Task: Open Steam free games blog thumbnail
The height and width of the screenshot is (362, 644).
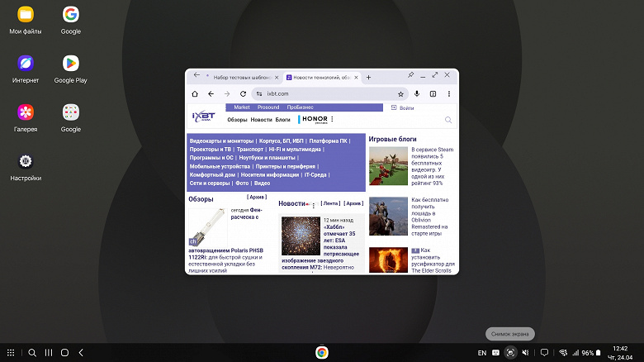Action: (388, 166)
